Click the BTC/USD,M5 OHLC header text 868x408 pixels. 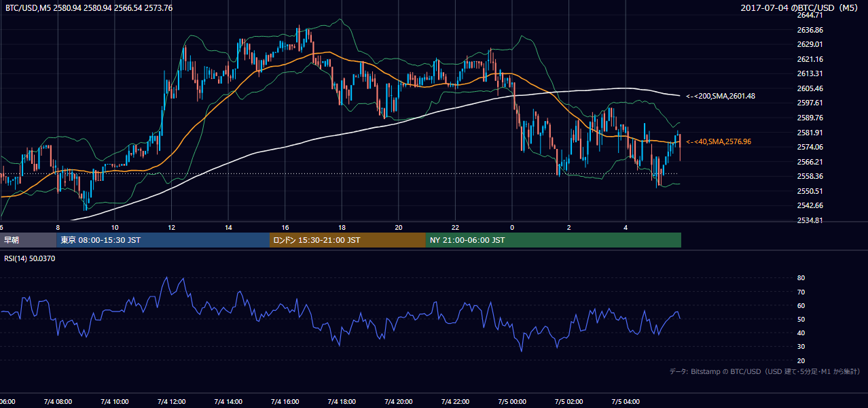coord(89,8)
